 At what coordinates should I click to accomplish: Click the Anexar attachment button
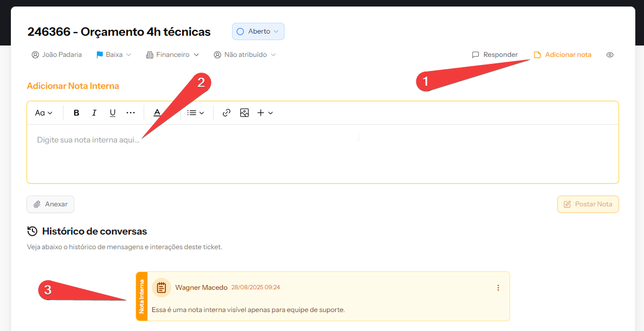tap(50, 204)
